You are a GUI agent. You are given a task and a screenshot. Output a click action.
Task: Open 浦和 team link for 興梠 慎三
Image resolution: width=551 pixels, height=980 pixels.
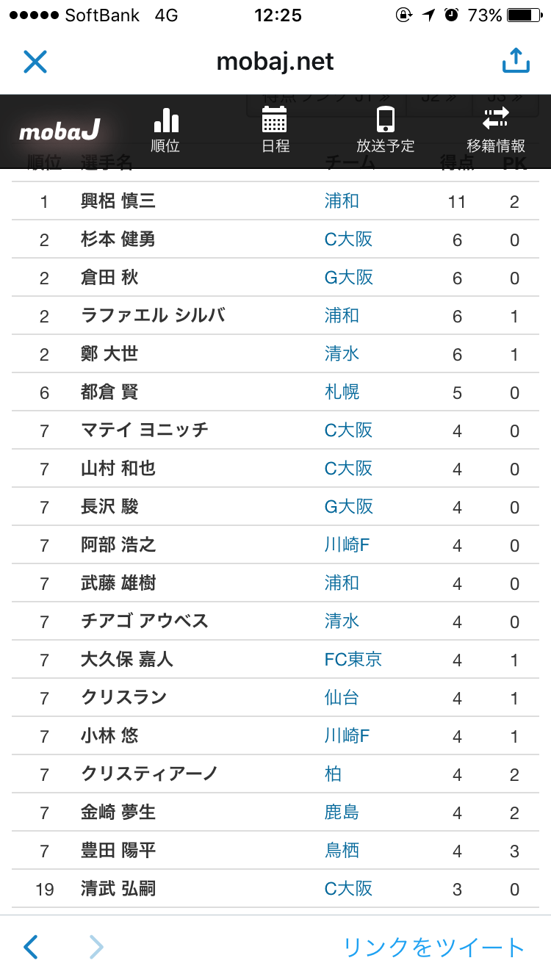(x=342, y=201)
